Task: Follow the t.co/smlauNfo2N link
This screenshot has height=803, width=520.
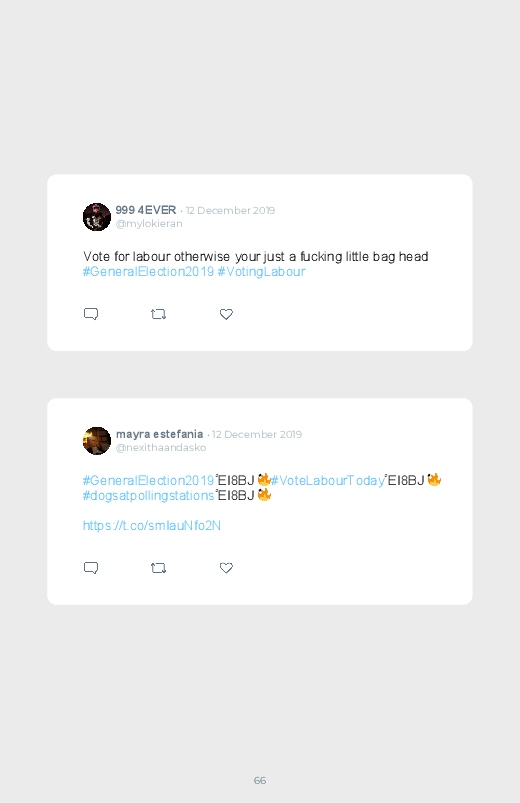Action: pyautogui.click(x=152, y=525)
